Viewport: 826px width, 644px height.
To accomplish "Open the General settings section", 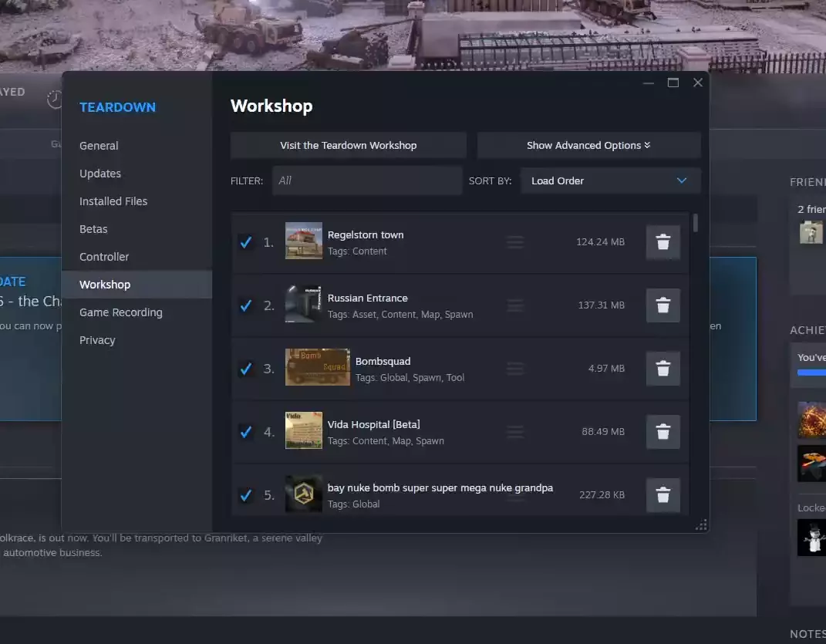I will [x=137, y=146].
